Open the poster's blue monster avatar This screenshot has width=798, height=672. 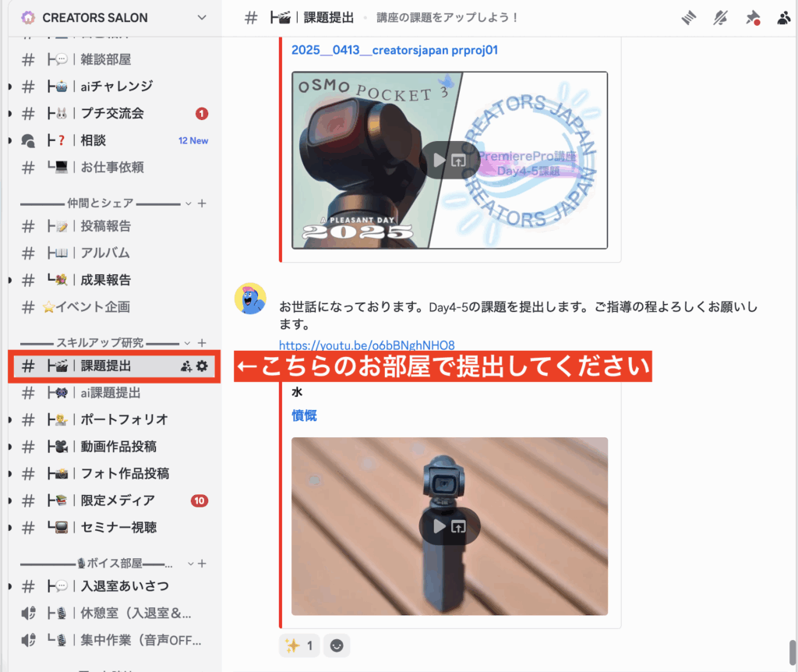click(x=250, y=299)
